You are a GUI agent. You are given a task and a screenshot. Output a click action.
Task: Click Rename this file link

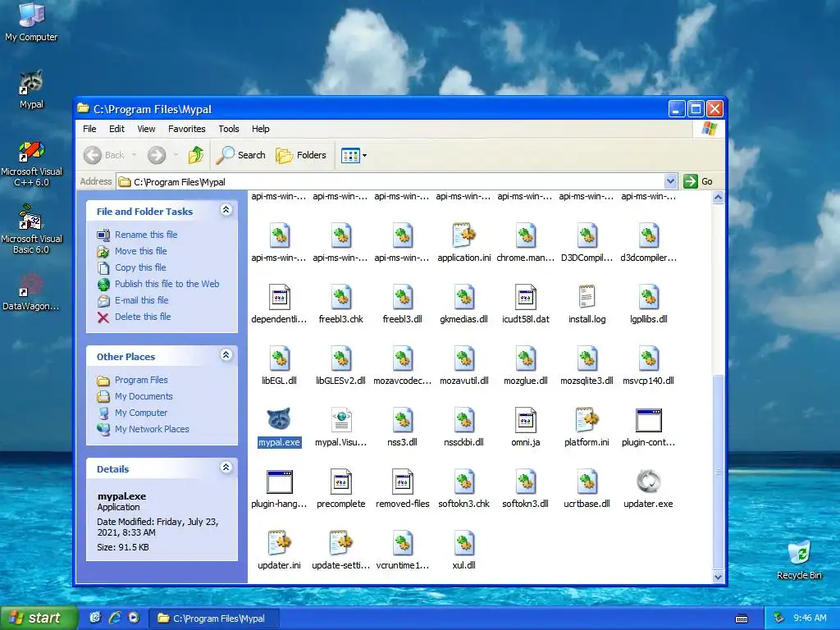(146, 235)
